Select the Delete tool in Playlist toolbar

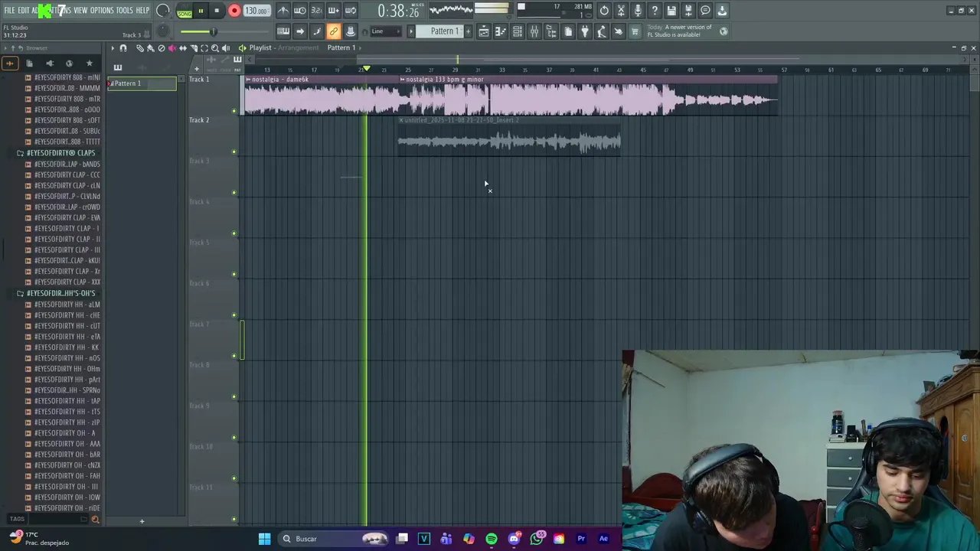pos(161,48)
